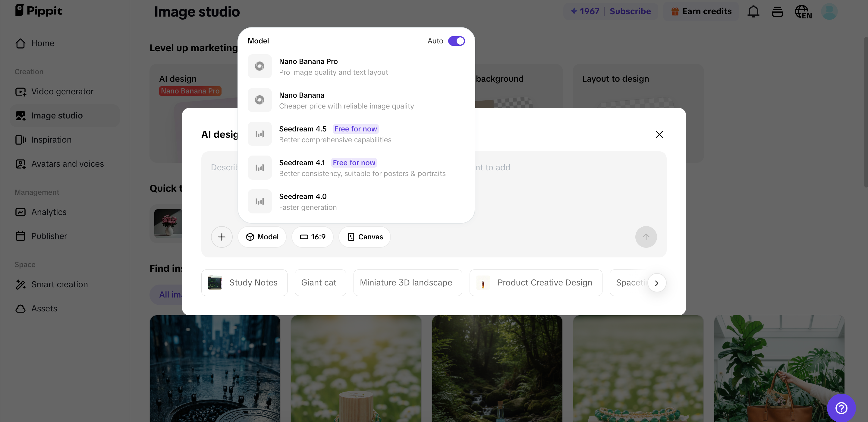Viewport: 868px width, 422px height.
Task: Disable Auto model selection toggle
Action: click(x=457, y=41)
